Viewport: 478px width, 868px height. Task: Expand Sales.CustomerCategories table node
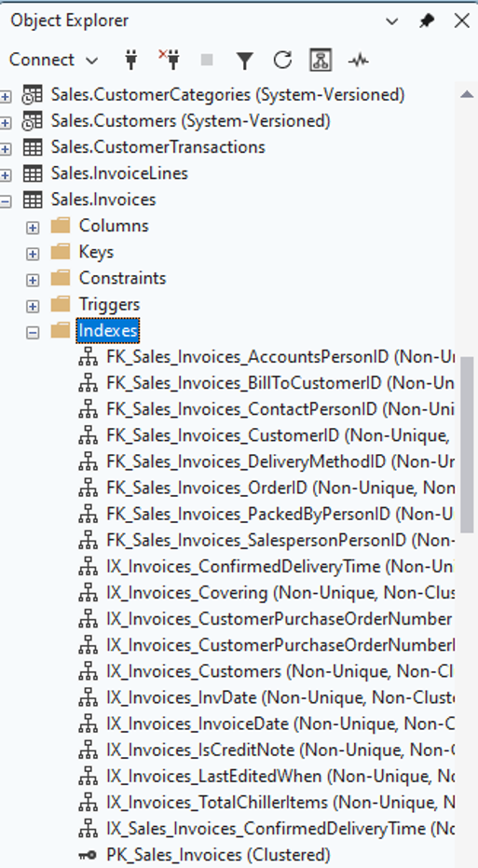click(6, 97)
